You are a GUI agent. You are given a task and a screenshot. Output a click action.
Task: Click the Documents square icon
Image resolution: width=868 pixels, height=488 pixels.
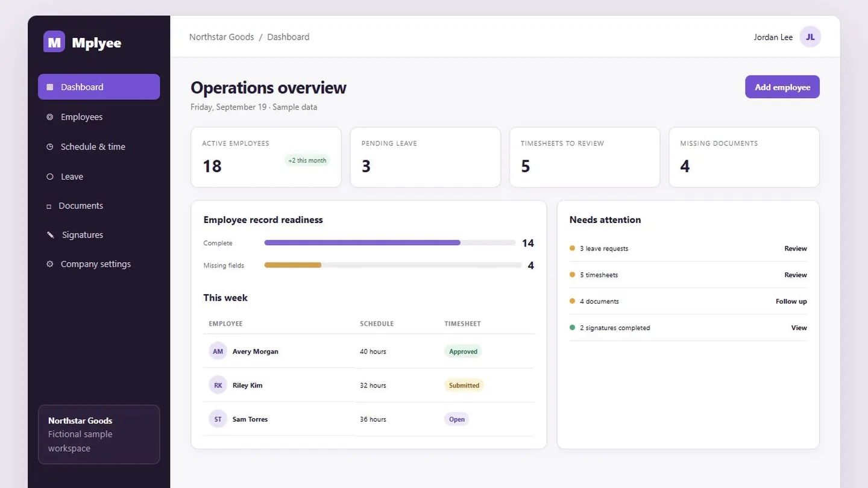pyautogui.click(x=49, y=206)
